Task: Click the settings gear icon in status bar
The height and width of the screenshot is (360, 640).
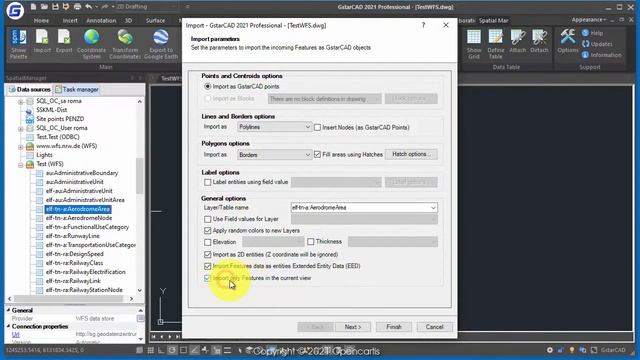Action: (x=550, y=350)
